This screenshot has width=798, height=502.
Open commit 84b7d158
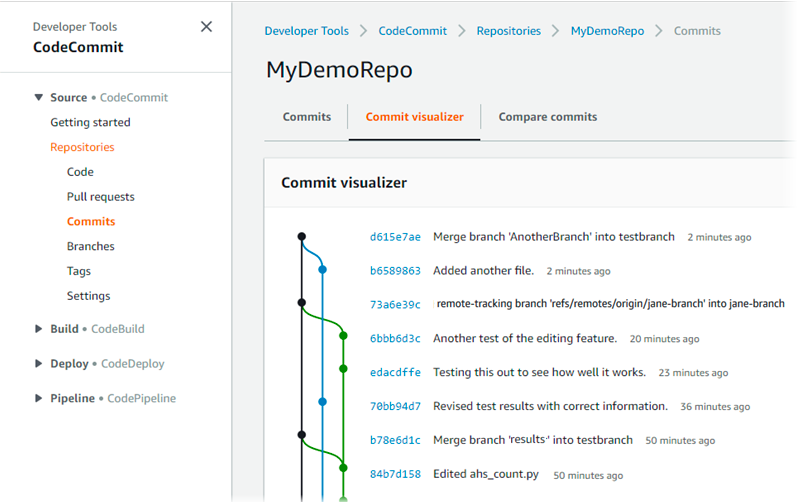point(395,474)
